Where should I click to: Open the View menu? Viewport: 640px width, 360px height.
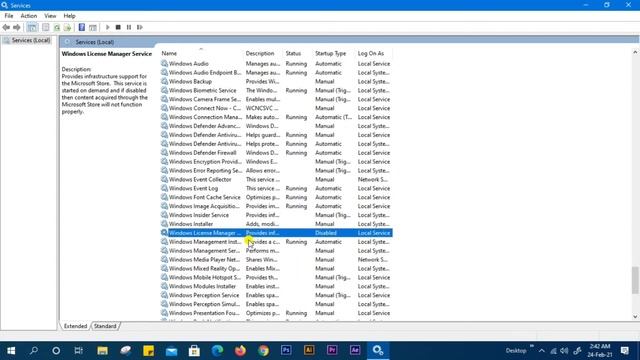[50, 16]
